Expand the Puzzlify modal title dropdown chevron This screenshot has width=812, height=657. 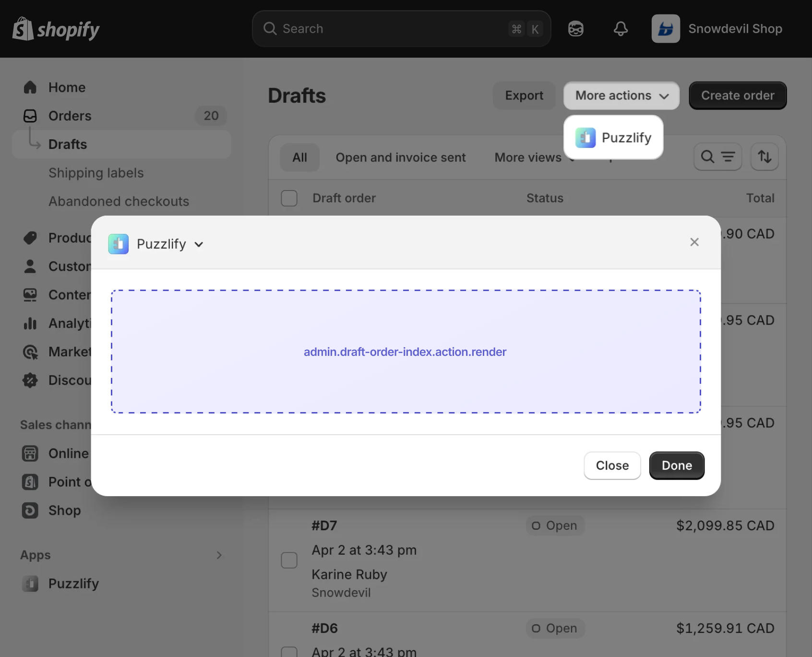point(199,244)
